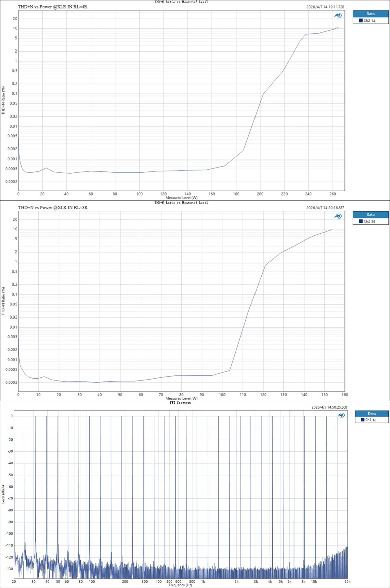Click the timestamp 2026/4/7 14:19:11.728
This screenshot has width=390, height=588.
(x=325, y=7)
